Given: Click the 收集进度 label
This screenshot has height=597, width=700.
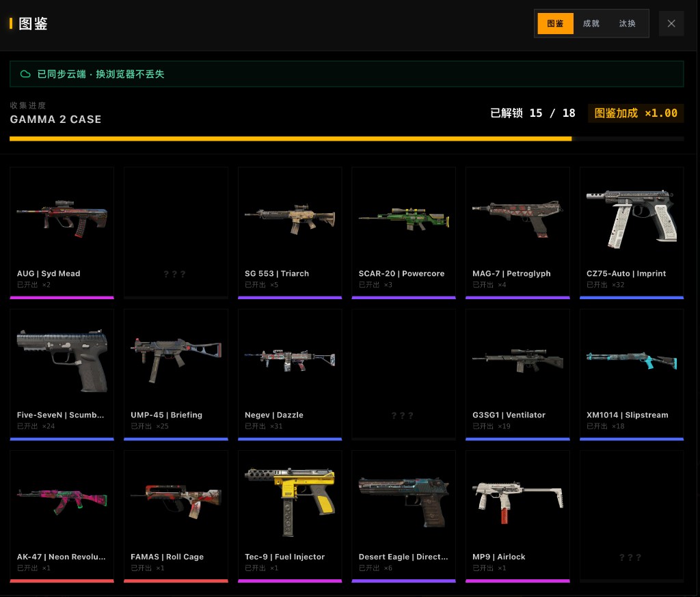Looking at the screenshot, I should pos(27,105).
